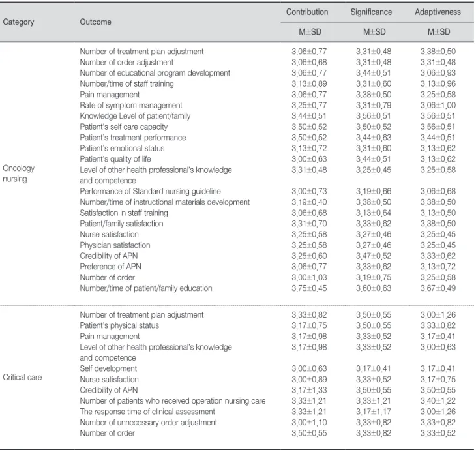This screenshot has width=476, height=450.
Task: Click Significance value 3.44±0.63
Action: coord(374,138)
